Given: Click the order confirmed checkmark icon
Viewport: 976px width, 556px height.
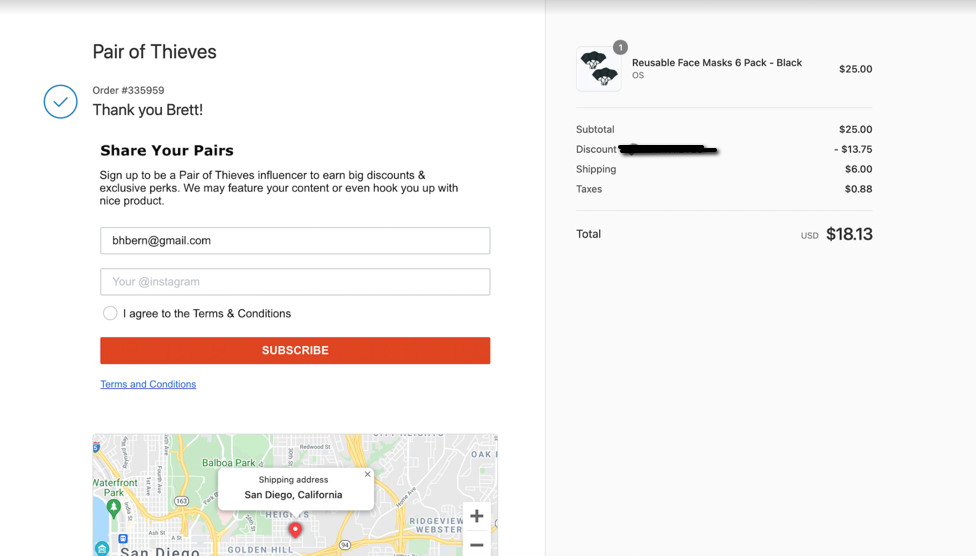Looking at the screenshot, I should click(x=60, y=101).
